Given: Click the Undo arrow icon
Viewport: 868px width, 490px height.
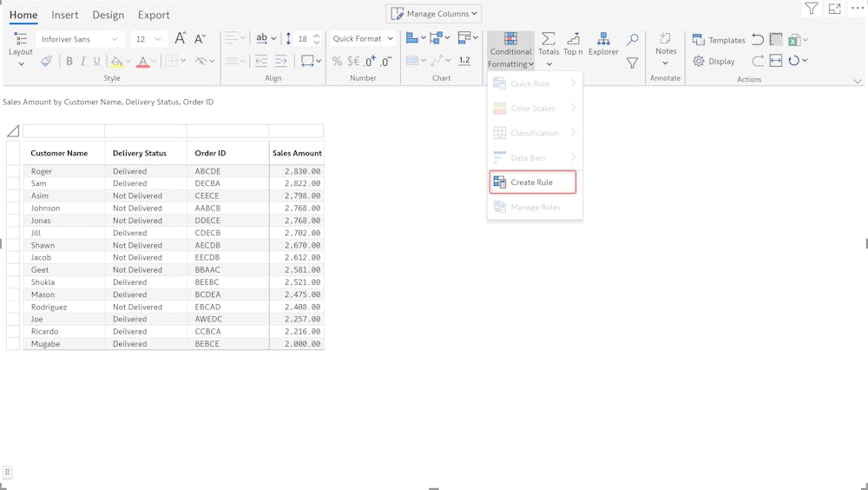Looking at the screenshot, I should tap(758, 40).
